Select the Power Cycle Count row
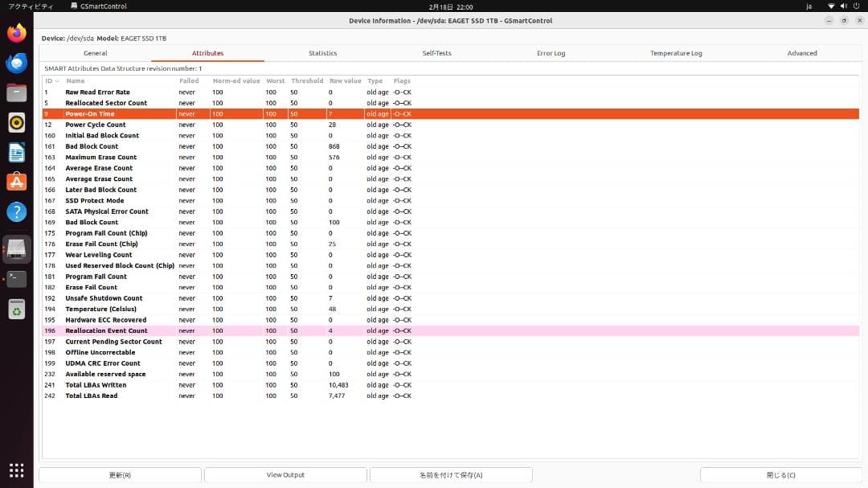The height and width of the screenshot is (488, 868). tap(451, 125)
